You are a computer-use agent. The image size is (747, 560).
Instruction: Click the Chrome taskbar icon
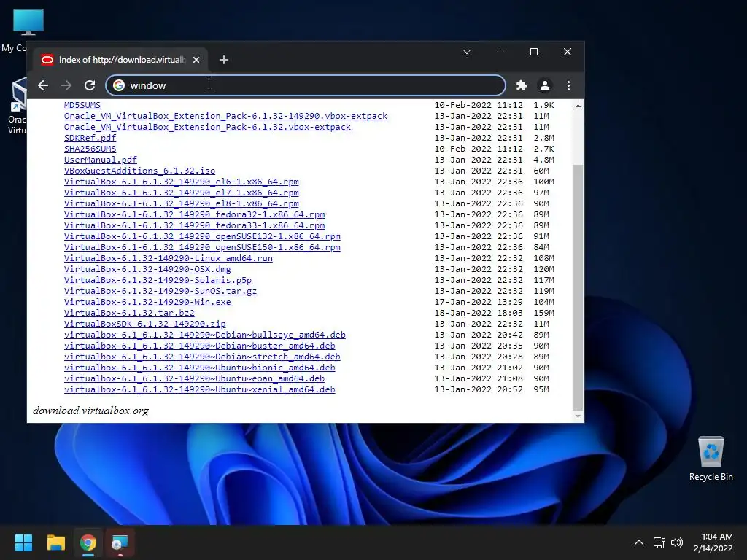coord(88,542)
